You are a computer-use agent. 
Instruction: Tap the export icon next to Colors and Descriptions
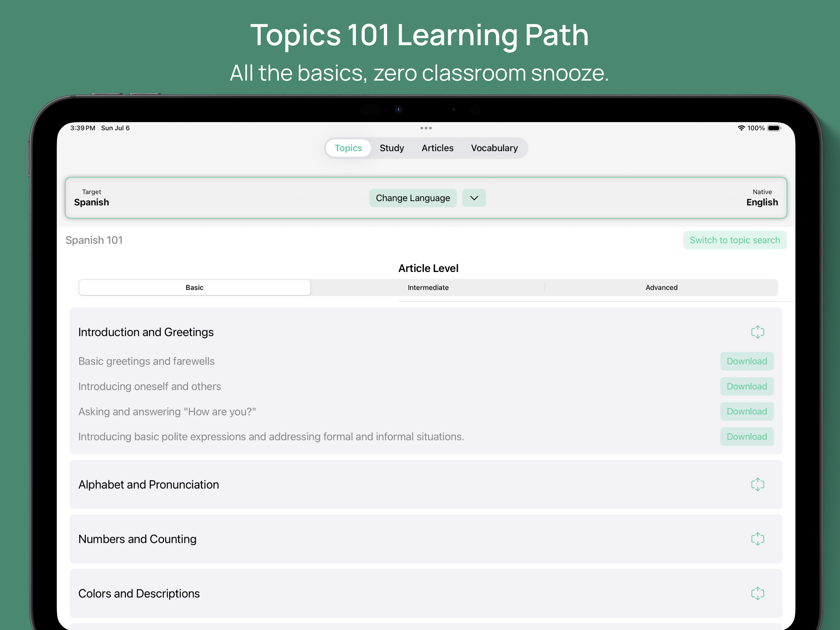(x=758, y=593)
